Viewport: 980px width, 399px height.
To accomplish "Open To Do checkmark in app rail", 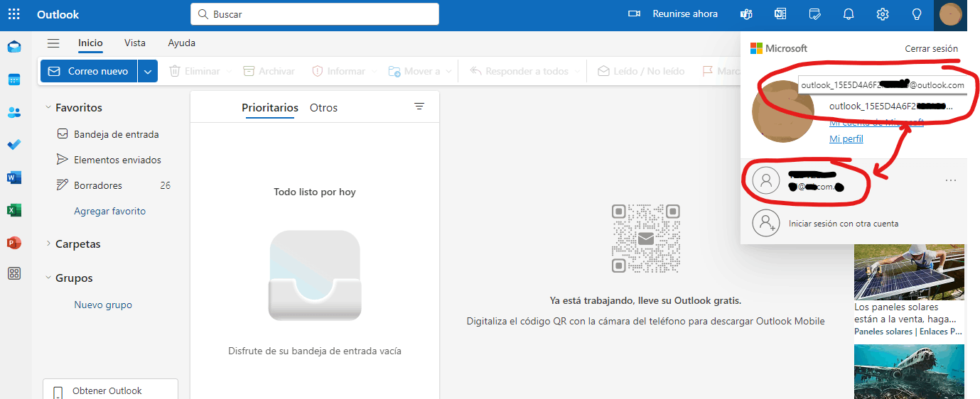I will pos(14,145).
